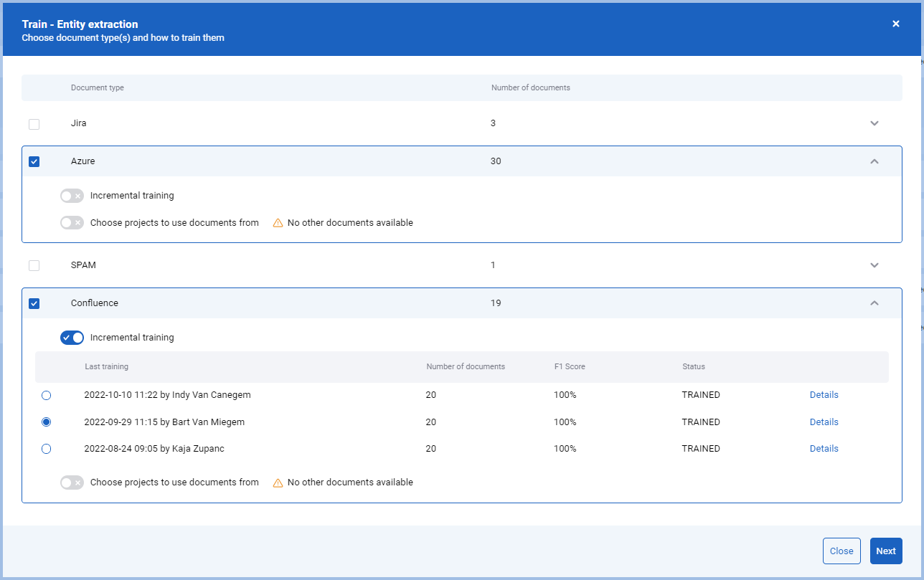Click the Azure document type name

coord(83,161)
